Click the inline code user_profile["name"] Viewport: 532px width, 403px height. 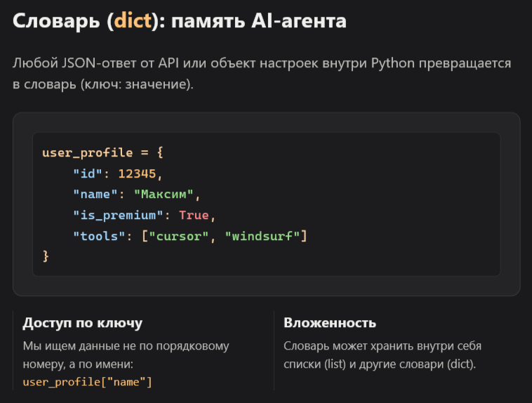(87, 382)
